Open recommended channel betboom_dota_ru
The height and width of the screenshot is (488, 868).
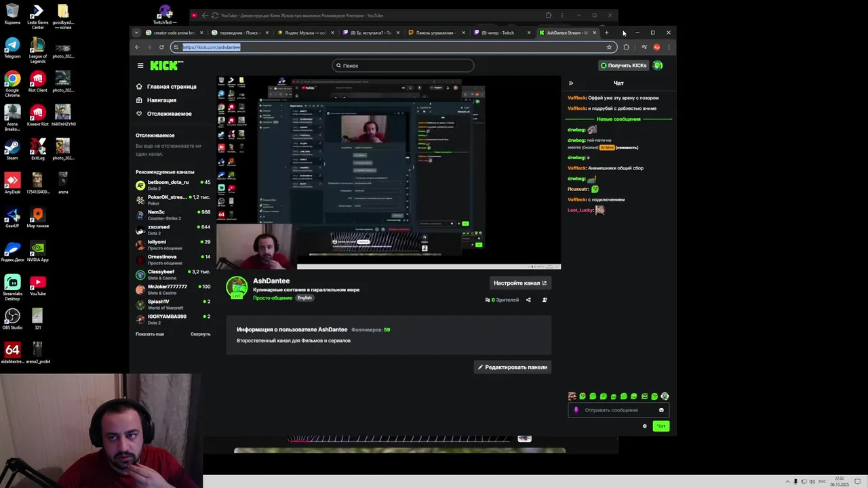point(173,185)
